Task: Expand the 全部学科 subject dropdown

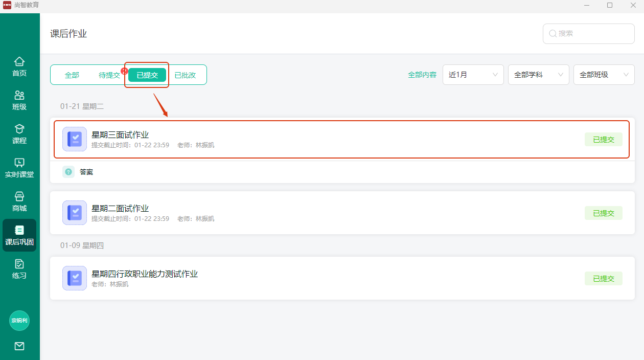Action: tap(538, 75)
